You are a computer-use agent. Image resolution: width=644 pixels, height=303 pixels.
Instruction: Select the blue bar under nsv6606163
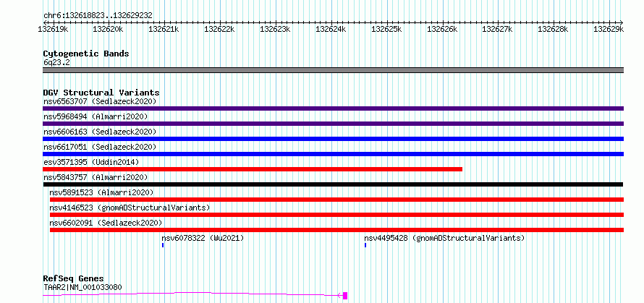point(333,139)
